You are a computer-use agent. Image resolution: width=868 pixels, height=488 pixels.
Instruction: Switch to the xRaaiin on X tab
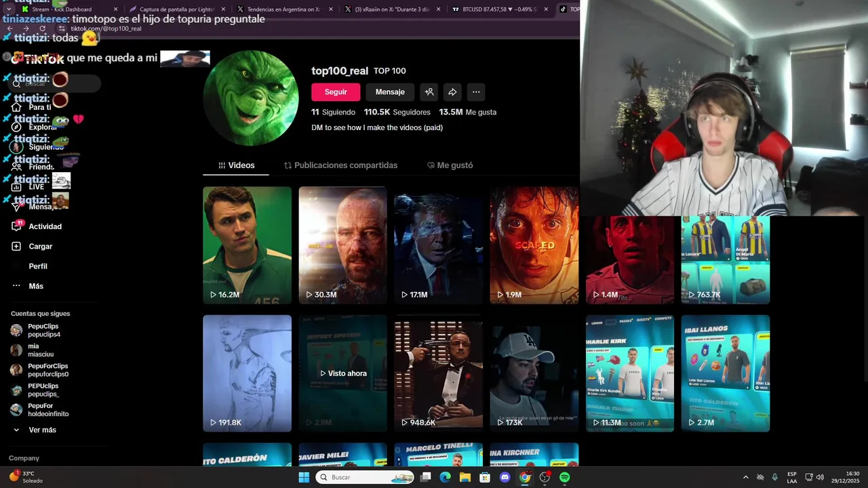[392, 9]
